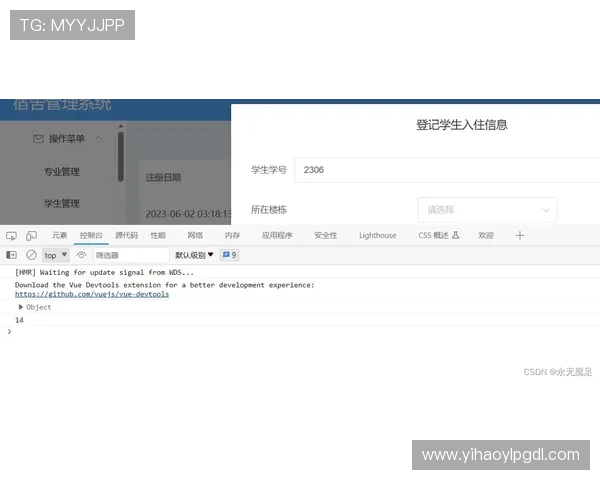
Task: Open the 所在楼栋 请选择 dropdown
Action: [x=487, y=210]
